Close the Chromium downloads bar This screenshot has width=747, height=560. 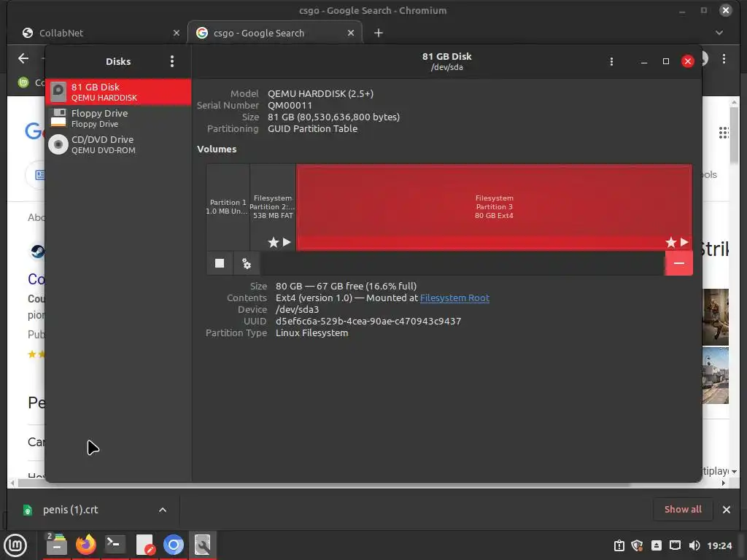[x=726, y=510]
